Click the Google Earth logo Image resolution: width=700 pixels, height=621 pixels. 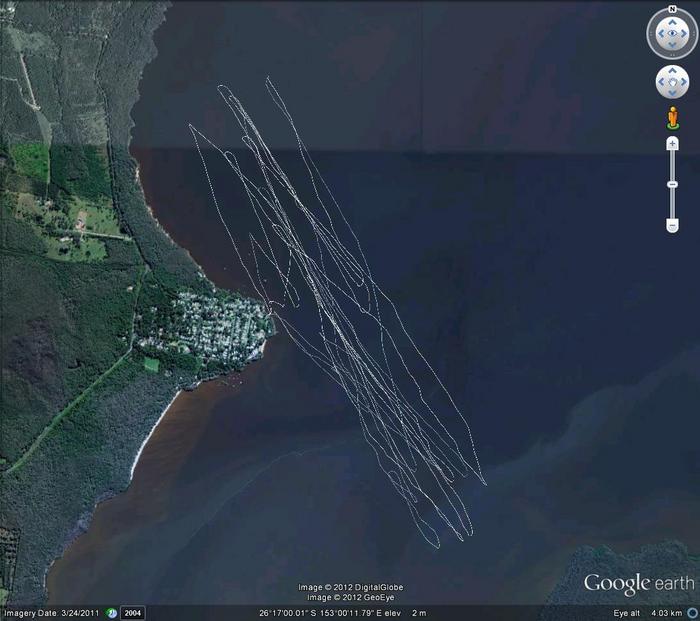[x=638, y=585]
